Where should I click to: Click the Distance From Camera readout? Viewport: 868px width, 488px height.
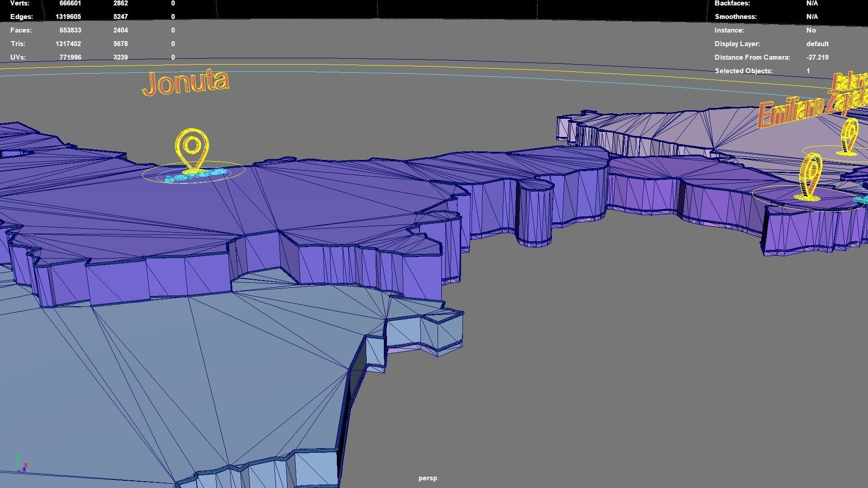tap(817, 57)
